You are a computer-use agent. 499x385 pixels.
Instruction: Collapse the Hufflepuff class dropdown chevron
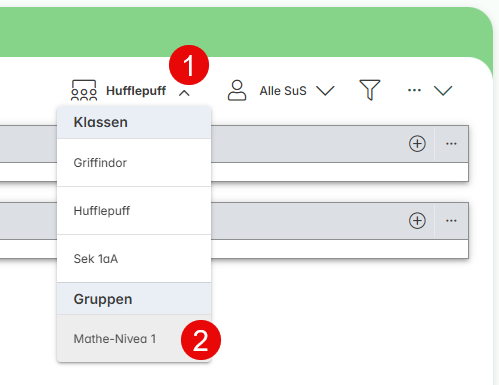click(184, 93)
